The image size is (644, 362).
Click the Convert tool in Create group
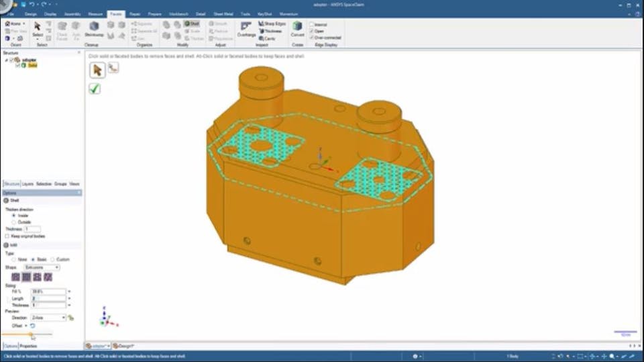[x=297, y=29]
